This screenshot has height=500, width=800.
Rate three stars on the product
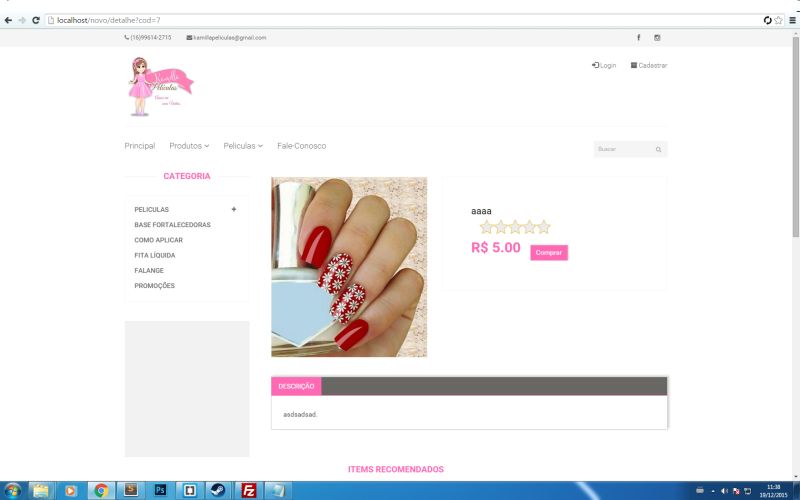tap(515, 227)
